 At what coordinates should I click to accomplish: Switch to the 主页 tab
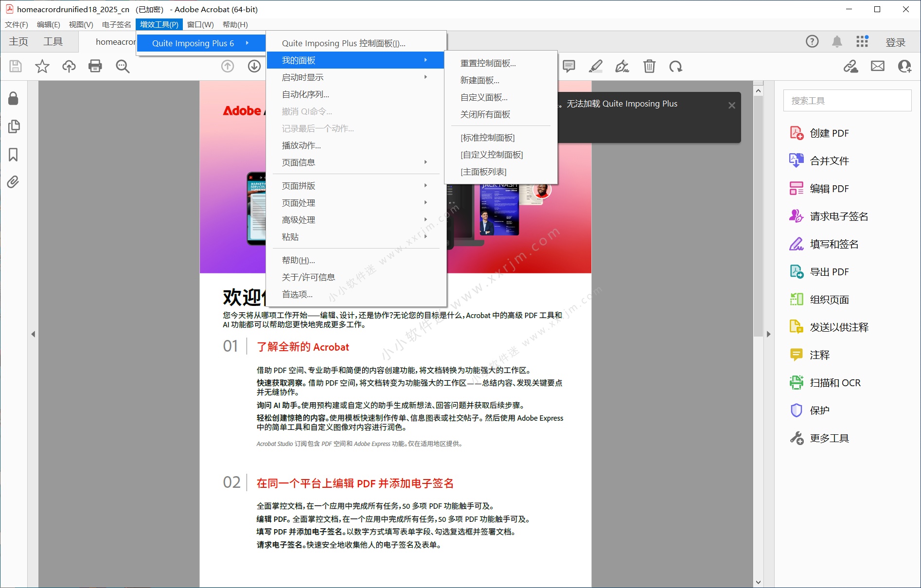[x=18, y=41]
